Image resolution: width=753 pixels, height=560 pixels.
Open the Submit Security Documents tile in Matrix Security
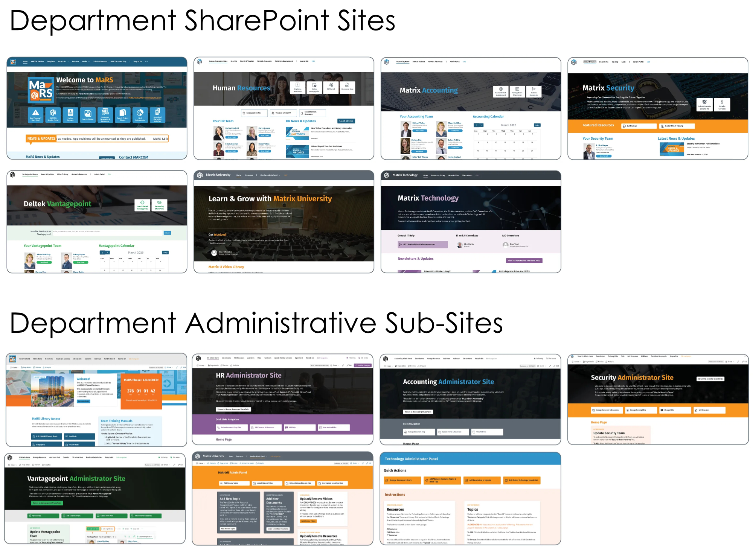[x=704, y=105]
